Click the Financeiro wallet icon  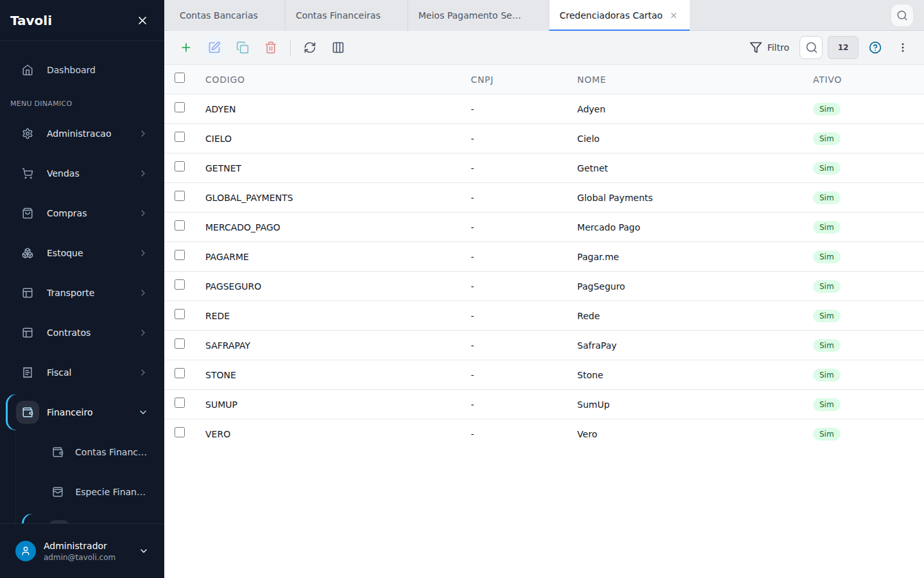pos(28,412)
